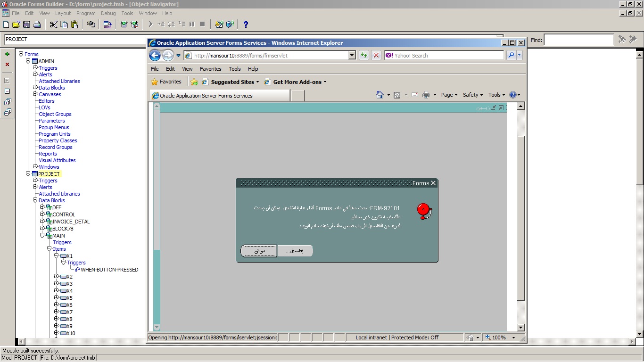
Task: Select the WHEN-BUTTON-PRESSED trigger
Action: (109, 270)
